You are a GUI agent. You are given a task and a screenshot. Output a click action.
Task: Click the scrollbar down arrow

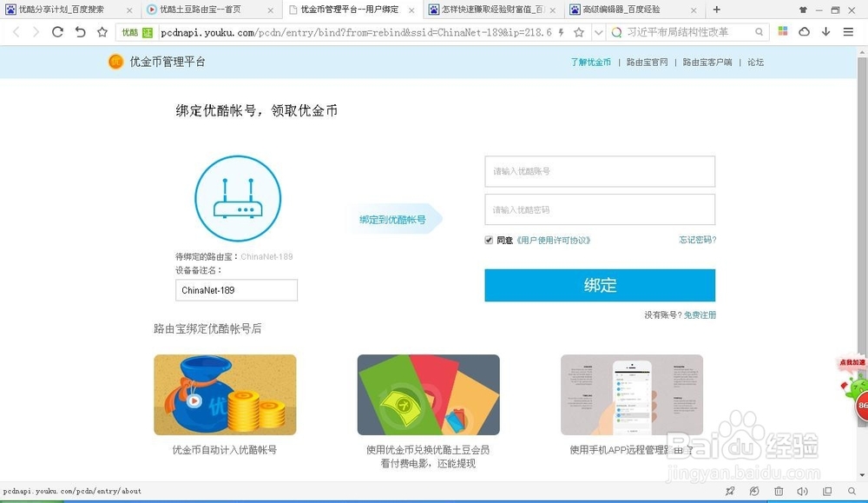(863, 475)
